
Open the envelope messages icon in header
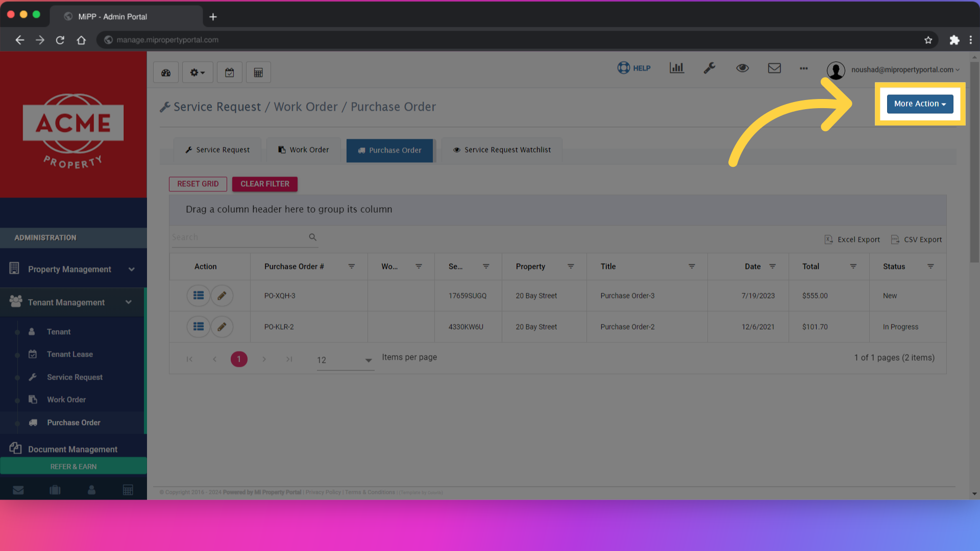pos(774,68)
